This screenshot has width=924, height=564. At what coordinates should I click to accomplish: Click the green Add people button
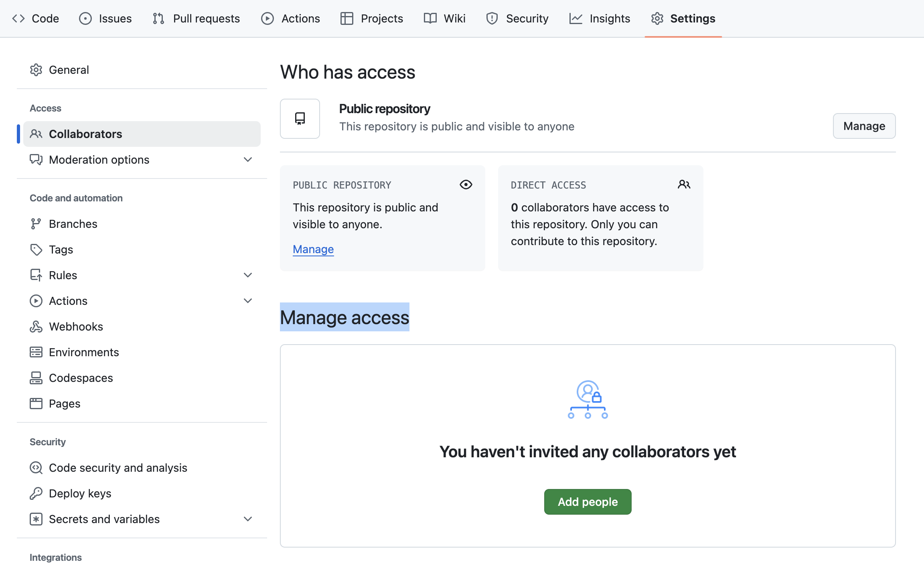(588, 502)
